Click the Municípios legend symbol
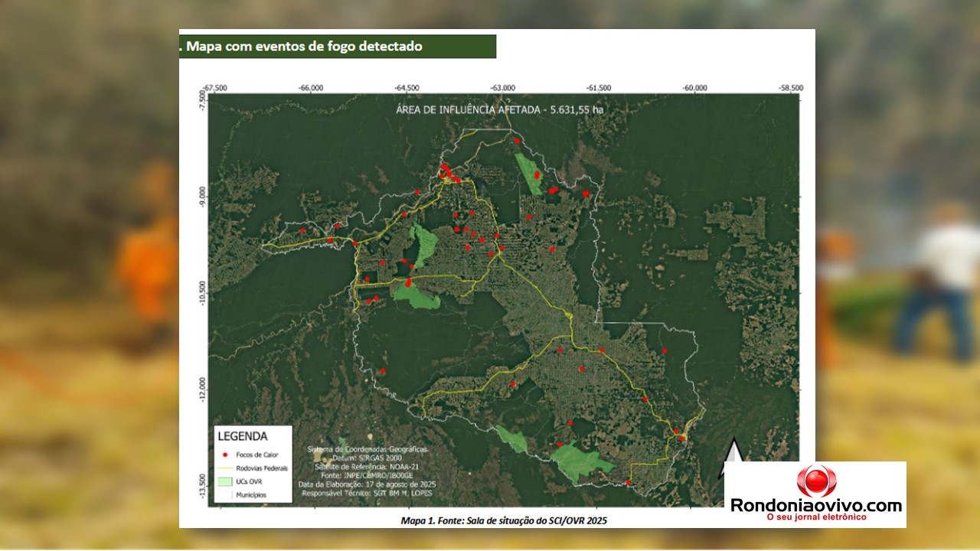Screen dimensions: 980x551 (x=226, y=495)
